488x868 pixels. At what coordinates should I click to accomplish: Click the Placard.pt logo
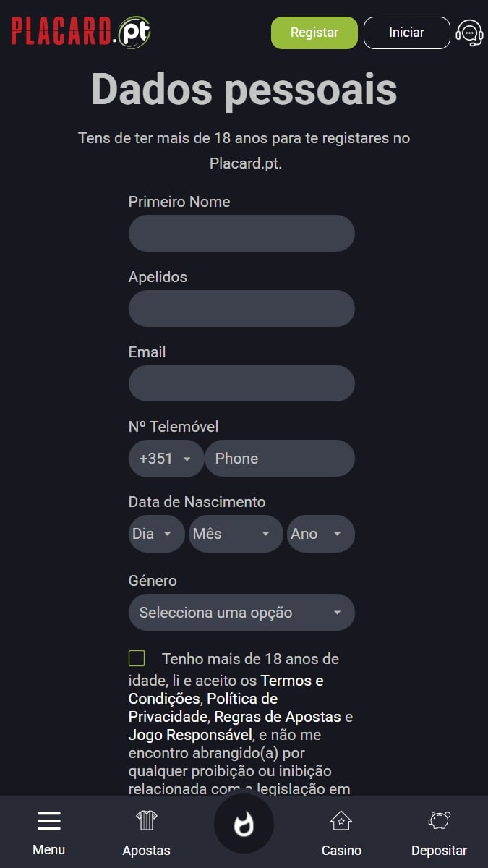(x=81, y=32)
